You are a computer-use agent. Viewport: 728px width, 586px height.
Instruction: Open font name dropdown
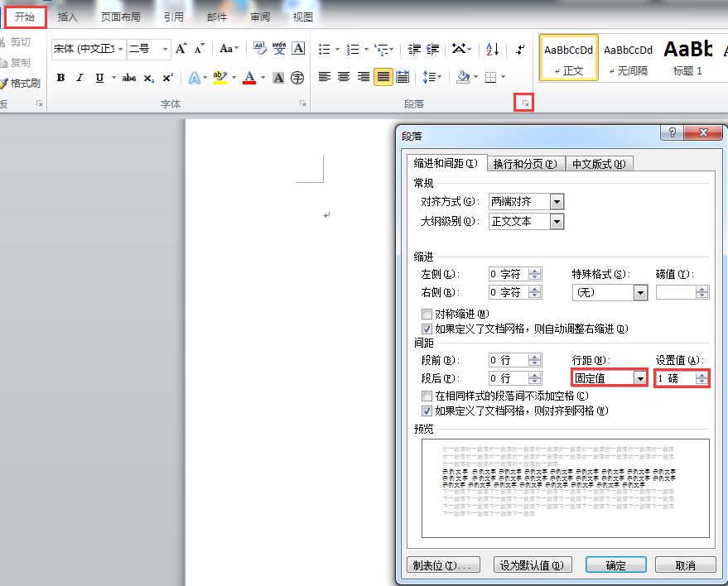[120, 49]
